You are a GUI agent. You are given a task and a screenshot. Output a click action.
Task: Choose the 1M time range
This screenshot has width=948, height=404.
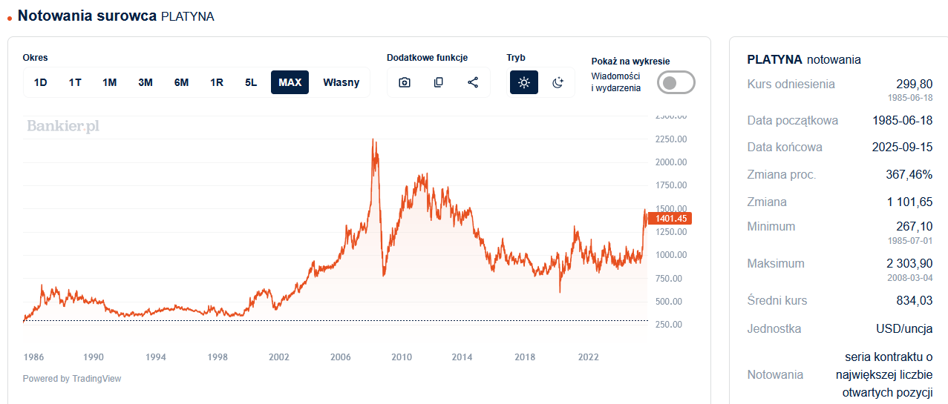110,82
